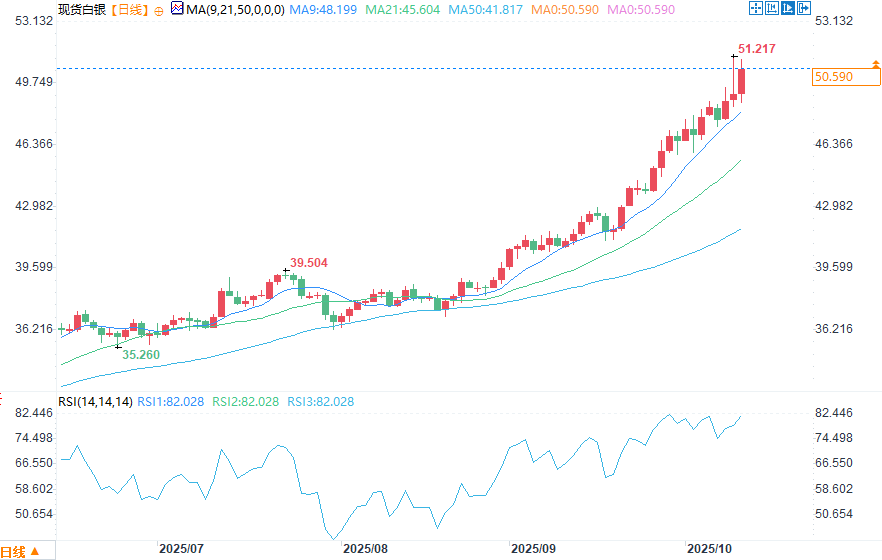Click the 现货白银 chart title
The height and width of the screenshot is (560, 882).
click(x=80, y=9)
